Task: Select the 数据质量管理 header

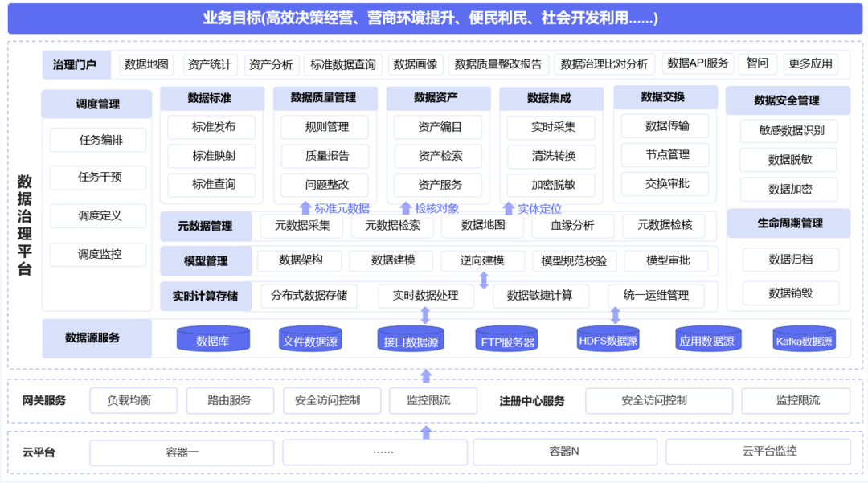Action: point(324,98)
